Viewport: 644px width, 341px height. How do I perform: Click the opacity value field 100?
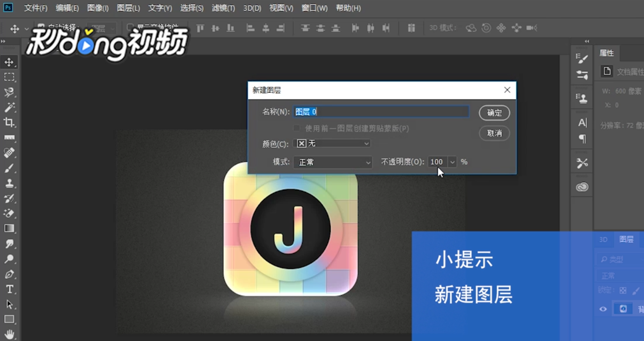[438, 162]
